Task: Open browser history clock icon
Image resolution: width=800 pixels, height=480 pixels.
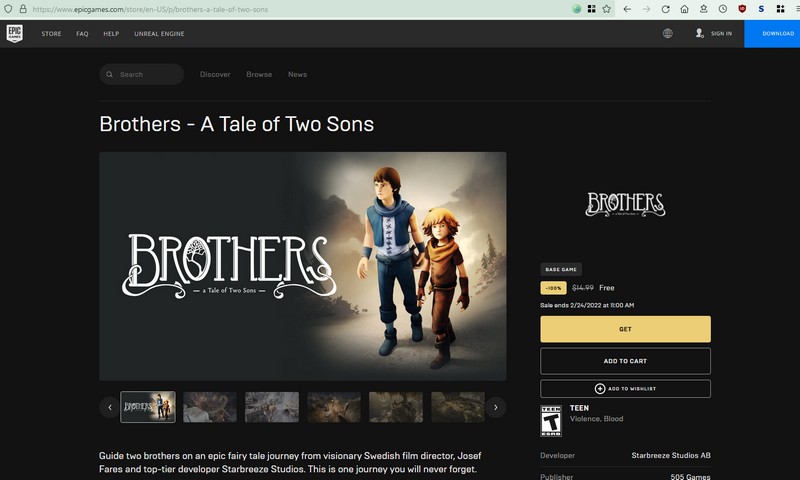Action: click(x=722, y=8)
